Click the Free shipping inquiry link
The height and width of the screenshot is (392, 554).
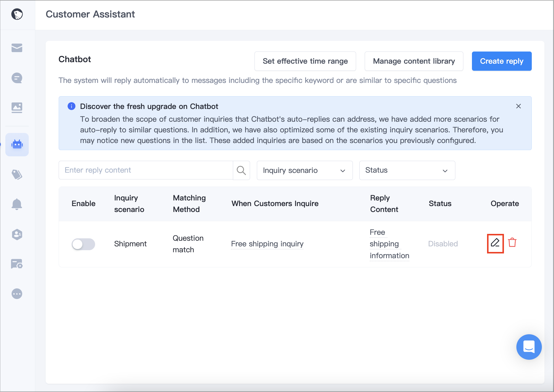(x=267, y=244)
